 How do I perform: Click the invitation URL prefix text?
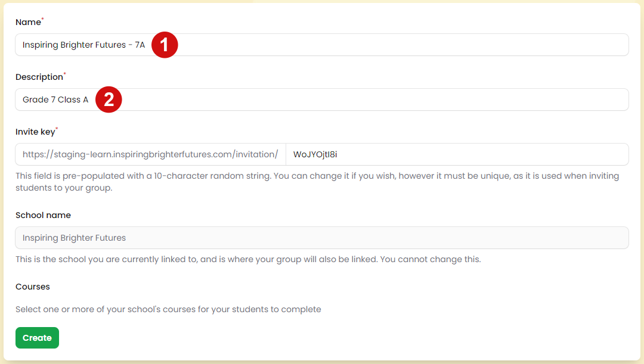(x=150, y=154)
